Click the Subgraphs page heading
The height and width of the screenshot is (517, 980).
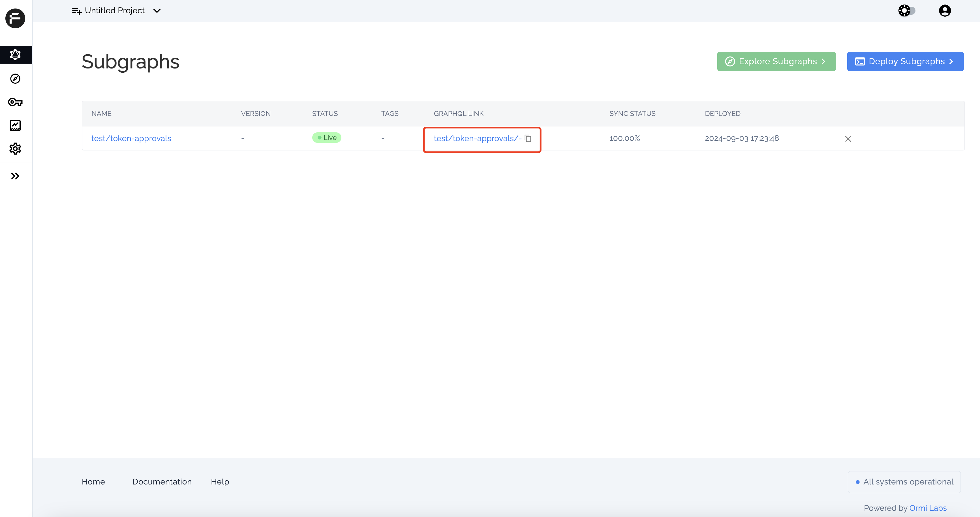coord(130,62)
